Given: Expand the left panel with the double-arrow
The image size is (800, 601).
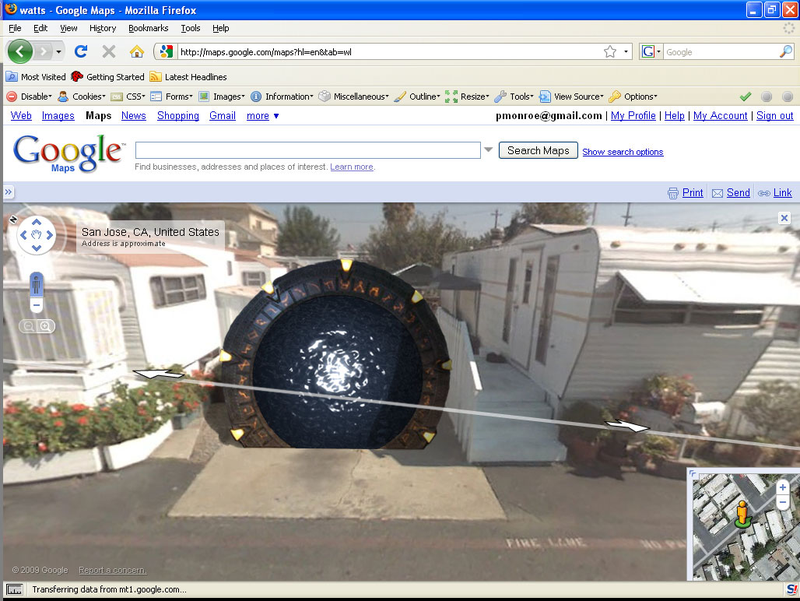Looking at the screenshot, I should coord(9,192).
